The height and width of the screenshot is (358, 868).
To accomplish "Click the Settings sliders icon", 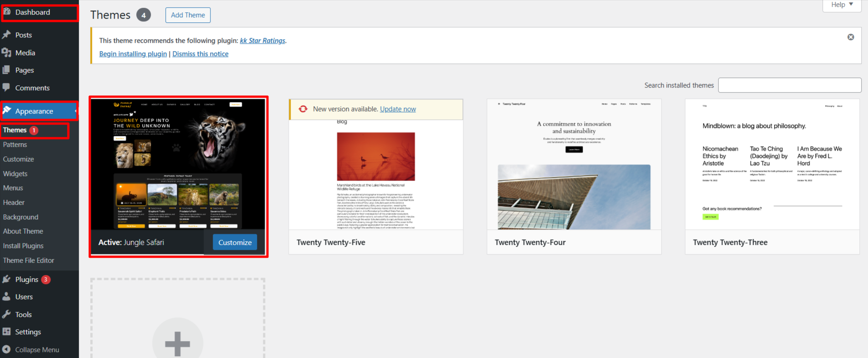I will (x=6, y=332).
